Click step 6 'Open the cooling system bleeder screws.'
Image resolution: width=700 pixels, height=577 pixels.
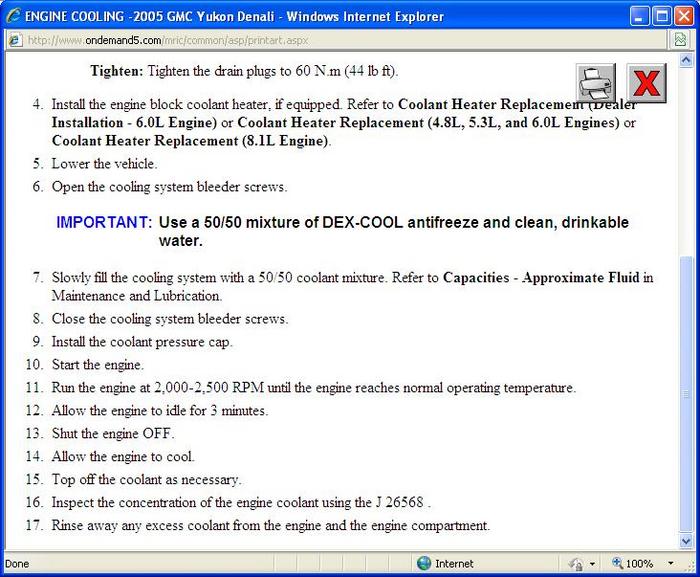169,187
